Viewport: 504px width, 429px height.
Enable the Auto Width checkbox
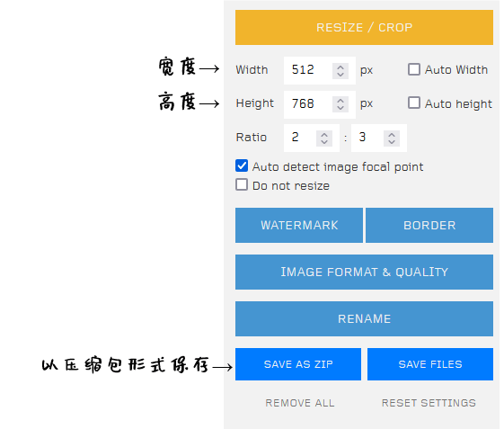point(413,69)
